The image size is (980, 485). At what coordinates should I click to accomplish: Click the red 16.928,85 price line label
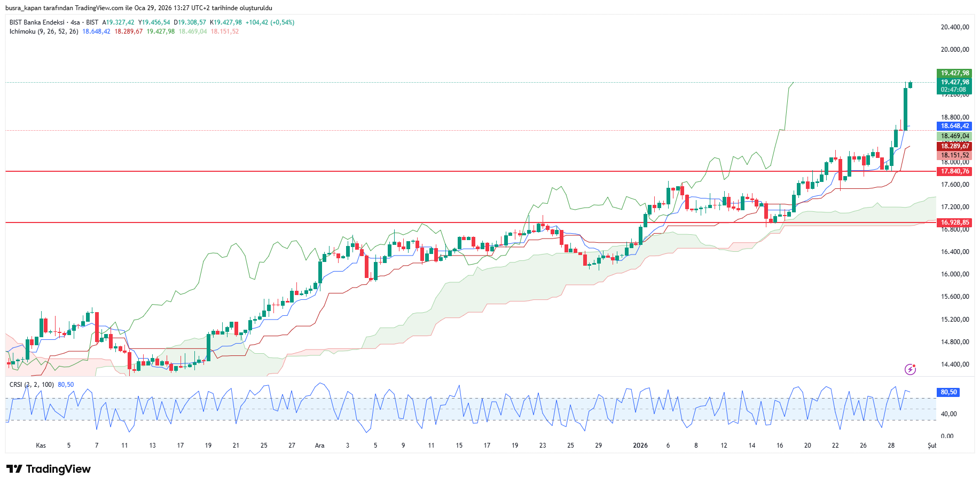[x=954, y=222]
